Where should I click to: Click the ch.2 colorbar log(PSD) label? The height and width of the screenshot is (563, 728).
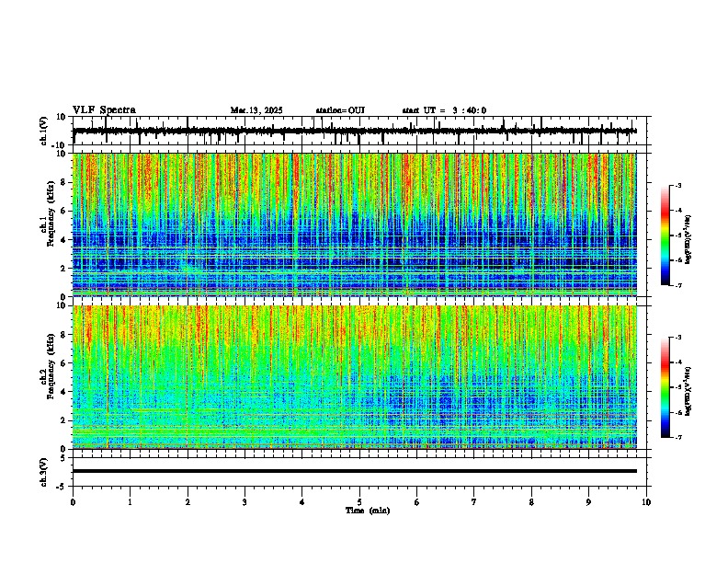point(688,392)
